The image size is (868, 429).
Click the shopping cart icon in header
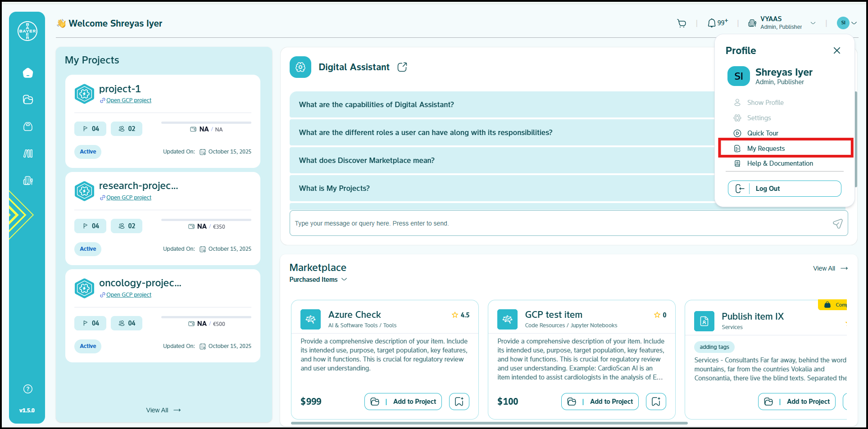(x=682, y=23)
